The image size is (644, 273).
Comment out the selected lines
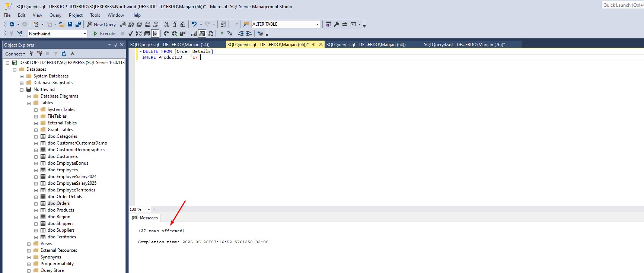[221, 34]
